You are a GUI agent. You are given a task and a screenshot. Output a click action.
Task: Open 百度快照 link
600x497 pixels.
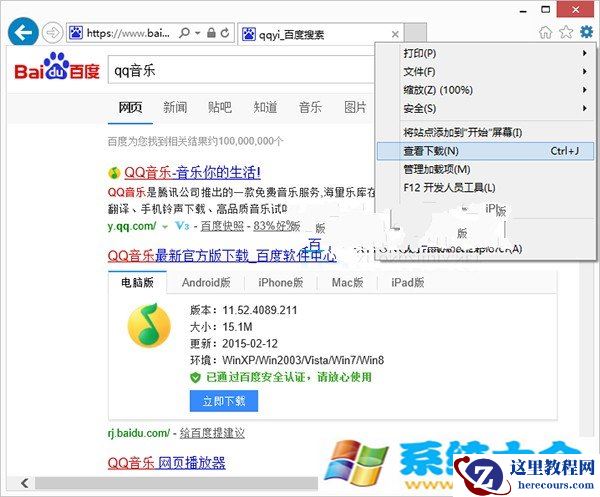click(x=222, y=226)
